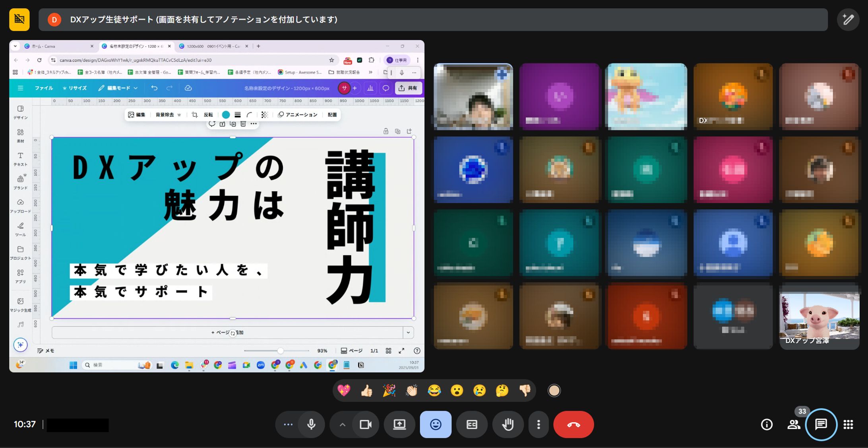Select the crop tool in image toolbar
Viewport: 868px width, 448px height.
coord(194,115)
